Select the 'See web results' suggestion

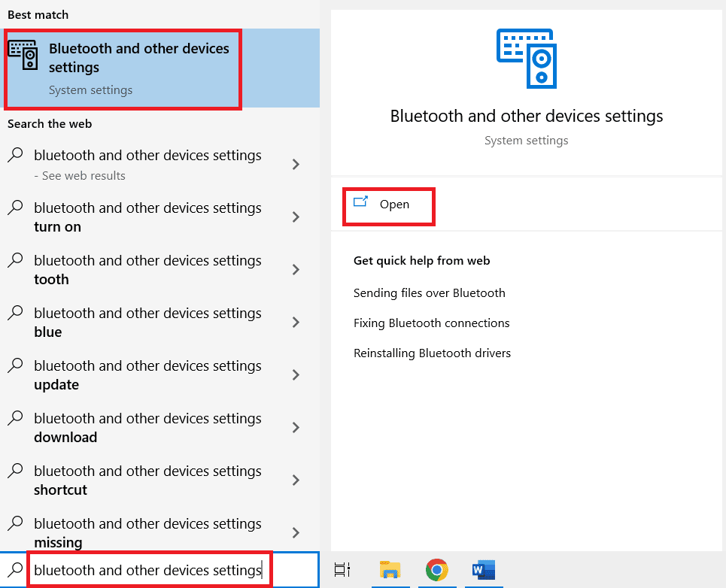point(160,164)
